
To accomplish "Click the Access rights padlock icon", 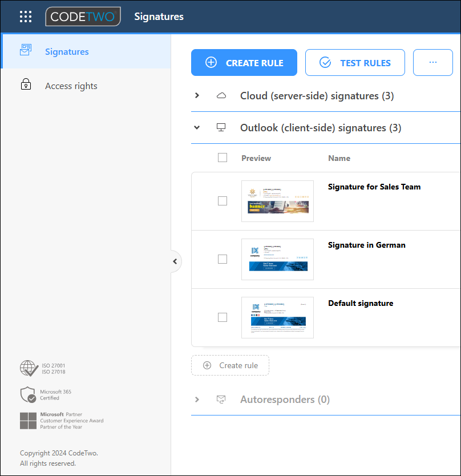I will tap(26, 84).
